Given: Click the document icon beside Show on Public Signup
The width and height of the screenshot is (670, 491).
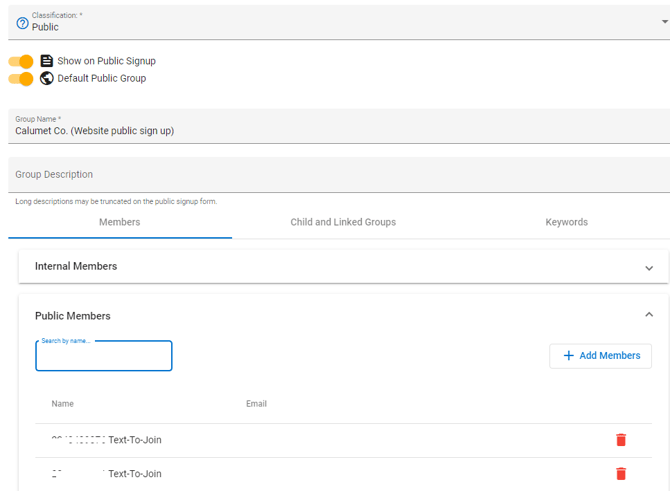Looking at the screenshot, I should (47, 61).
